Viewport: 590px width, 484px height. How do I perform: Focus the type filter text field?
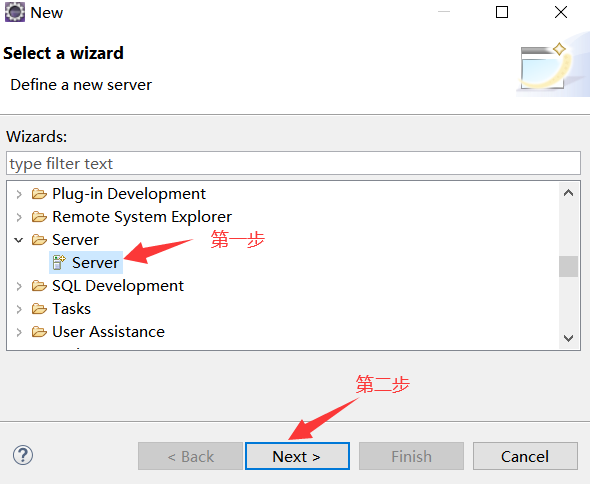(293, 163)
